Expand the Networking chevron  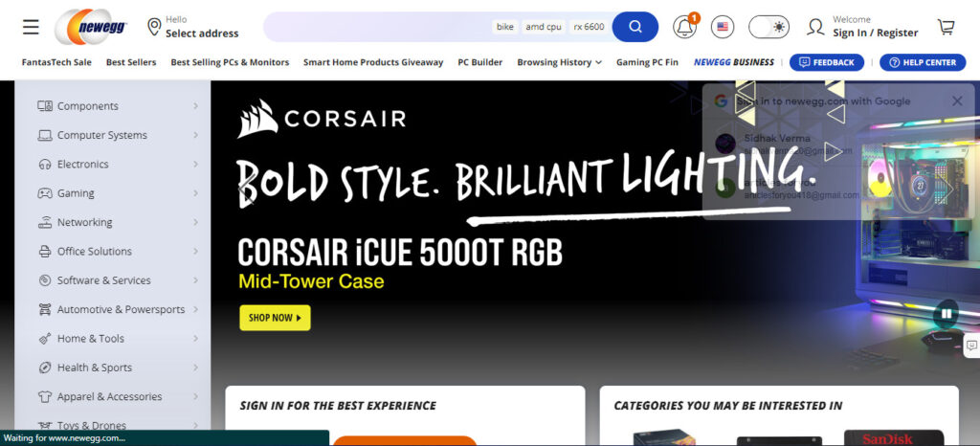(x=195, y=222)
